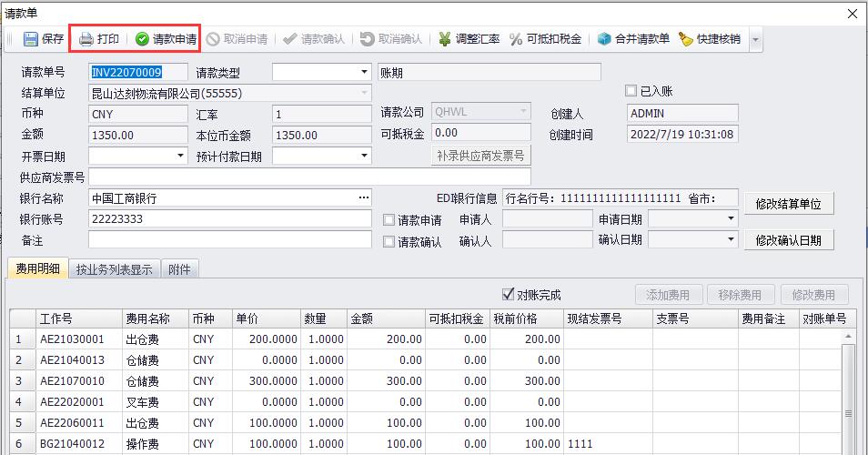Switch to the 按业务列表显示 tab
The image size is (868, 455).
[x=116, y=269]
